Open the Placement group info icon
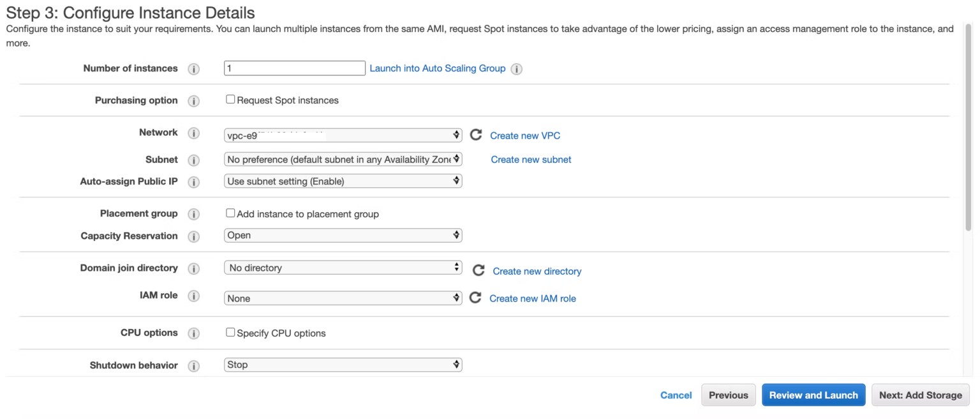This screenshot has height=419, width=980. click(x=194, y=213)
